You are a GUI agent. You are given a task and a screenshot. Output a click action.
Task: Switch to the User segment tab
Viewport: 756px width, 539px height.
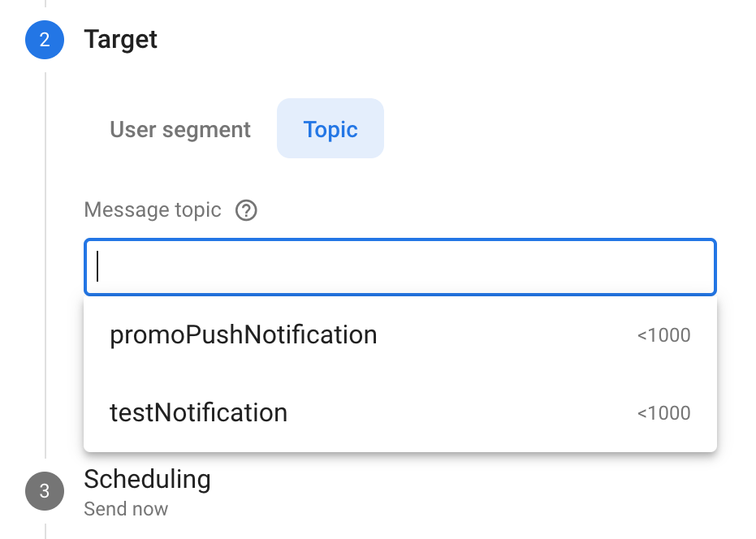179,129
